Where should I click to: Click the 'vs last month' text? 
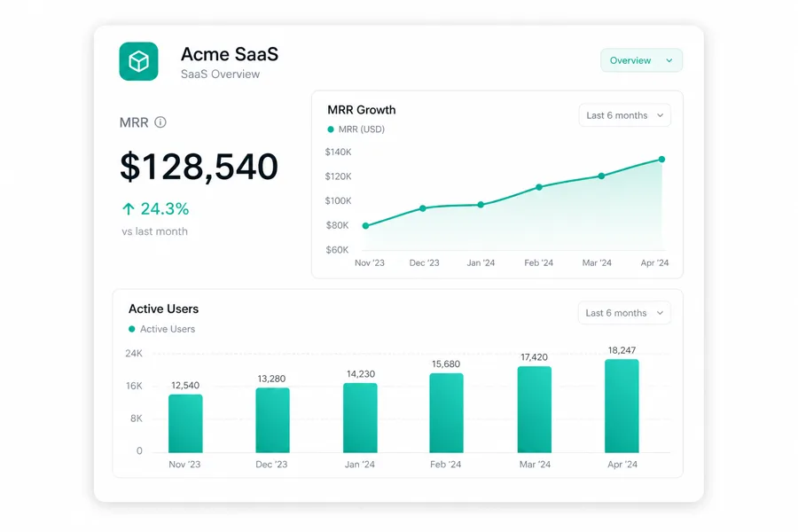154,231
